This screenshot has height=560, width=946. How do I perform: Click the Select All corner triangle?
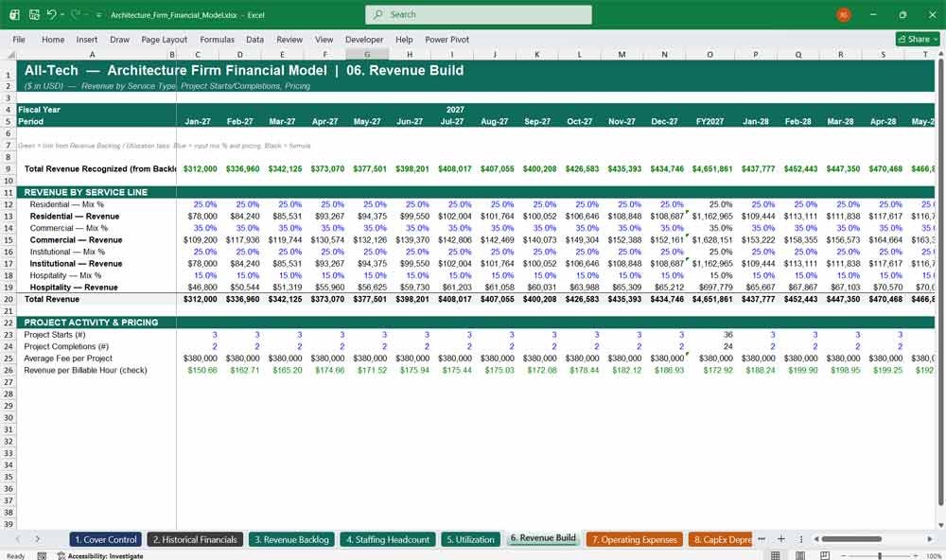coord(9,54)
